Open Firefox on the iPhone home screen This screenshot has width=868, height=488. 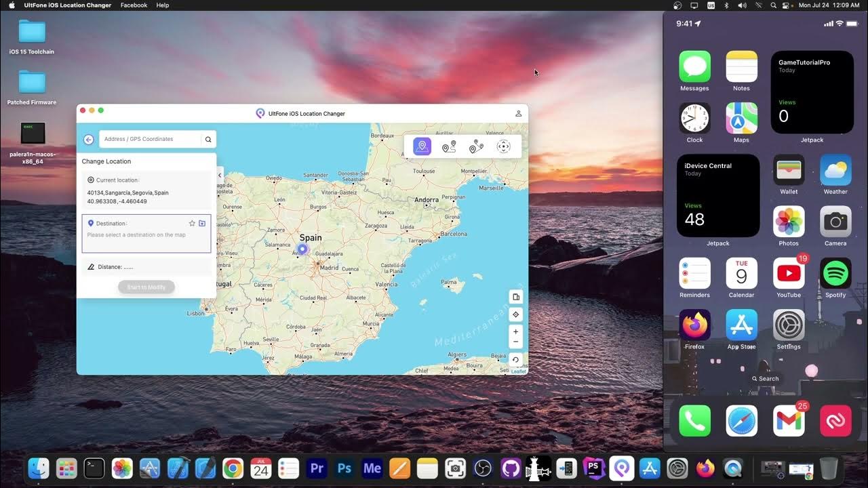coord(694,325)
